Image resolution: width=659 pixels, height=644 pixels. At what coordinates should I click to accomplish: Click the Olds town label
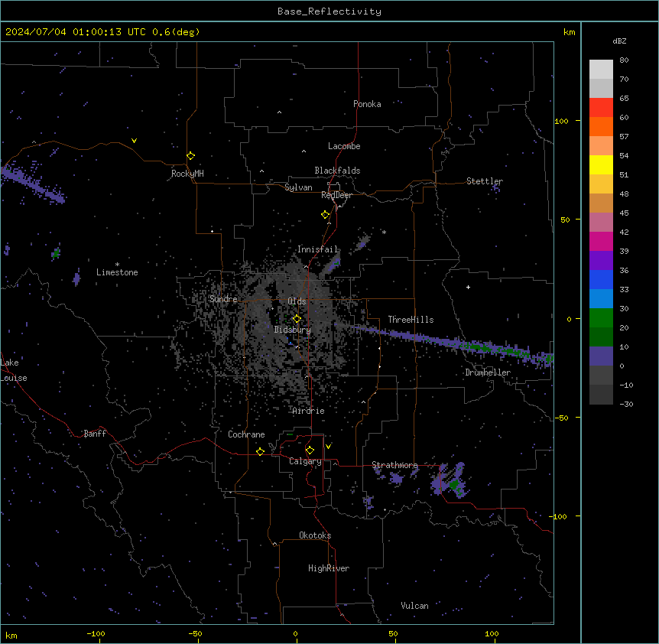[297, 301]
